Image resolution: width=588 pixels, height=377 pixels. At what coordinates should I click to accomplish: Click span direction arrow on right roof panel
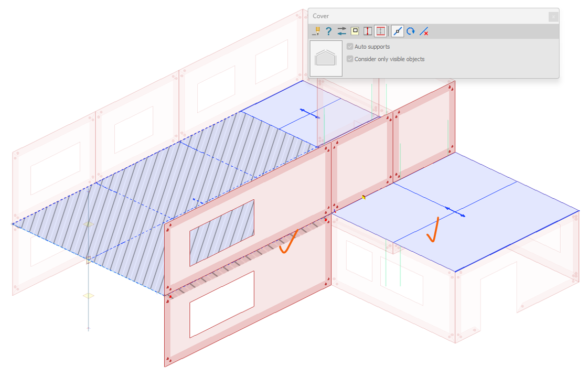point(455,212)
